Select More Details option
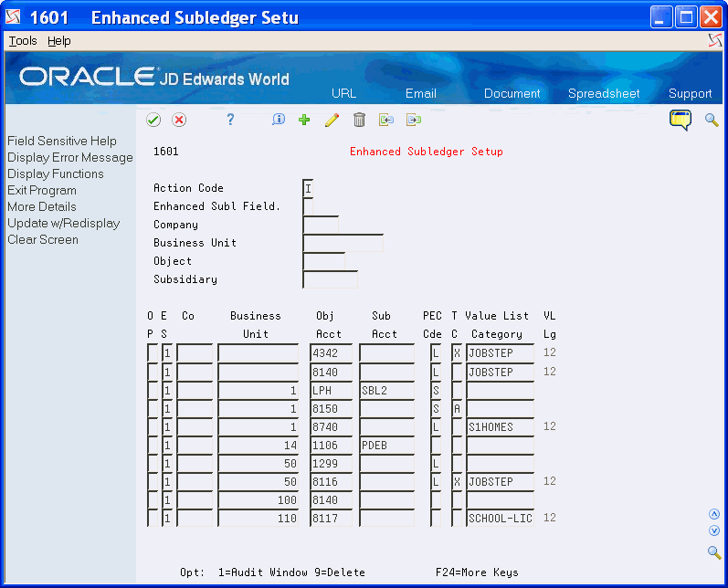Viewport: 728px width, 588px height. pos(42,206)
